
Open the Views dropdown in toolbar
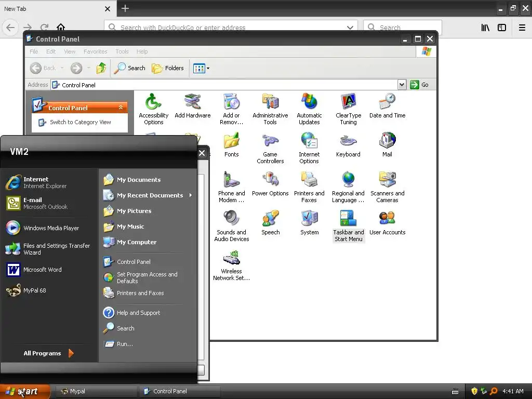click(201, 68)
